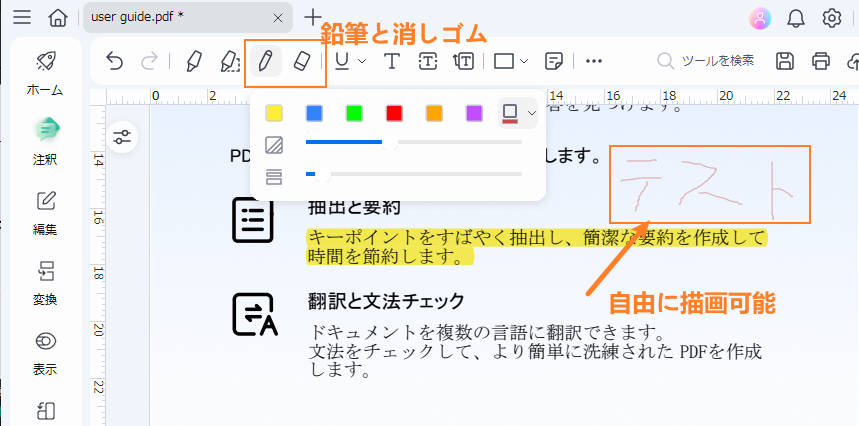Select the pencil drawing tool
The width and height of the screenshot is (859, 426).
pos(265,61)
